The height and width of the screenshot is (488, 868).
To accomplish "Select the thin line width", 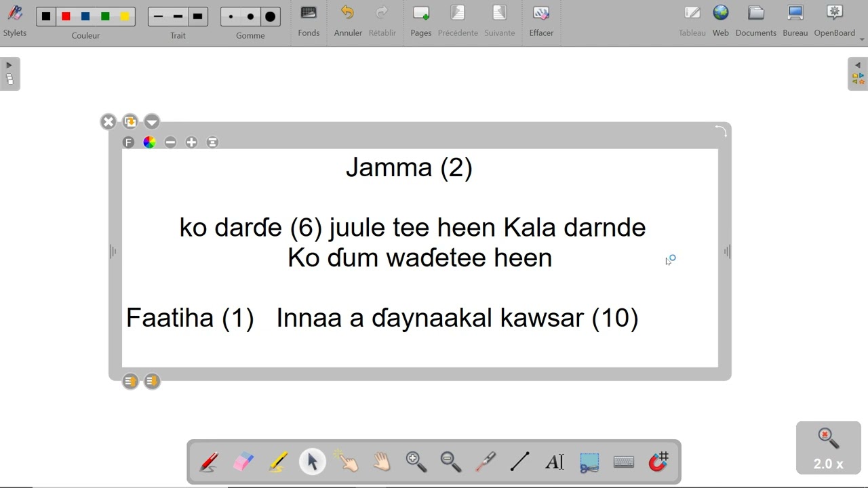I will (x=159, y=17).
